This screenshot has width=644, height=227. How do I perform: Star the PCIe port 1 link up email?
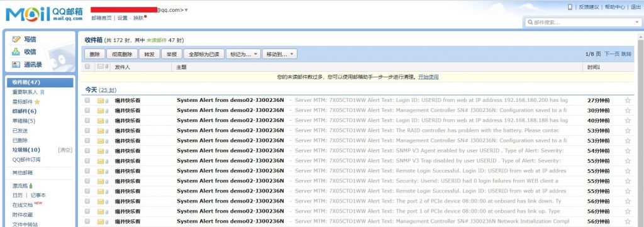(x=628, y=211)
